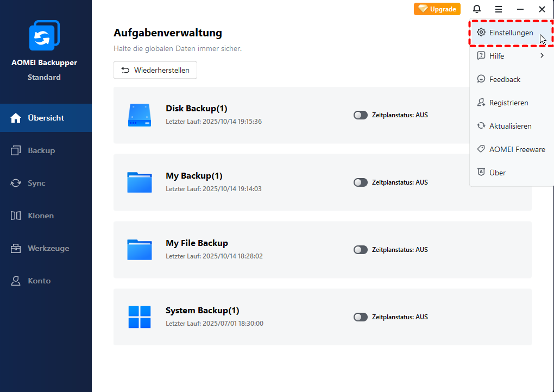
Task: Select the My Backup(1) task title
Action: click(194, 175)
